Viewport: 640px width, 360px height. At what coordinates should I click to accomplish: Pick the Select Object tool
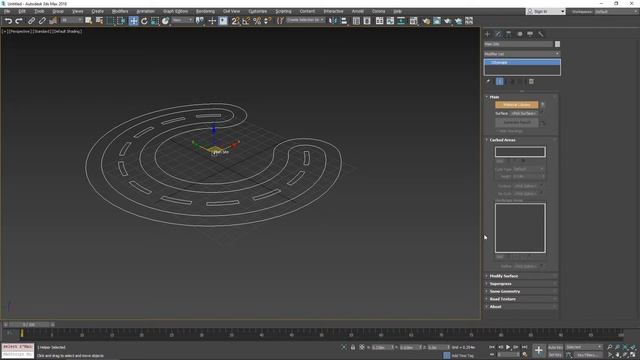coord(89,21)
